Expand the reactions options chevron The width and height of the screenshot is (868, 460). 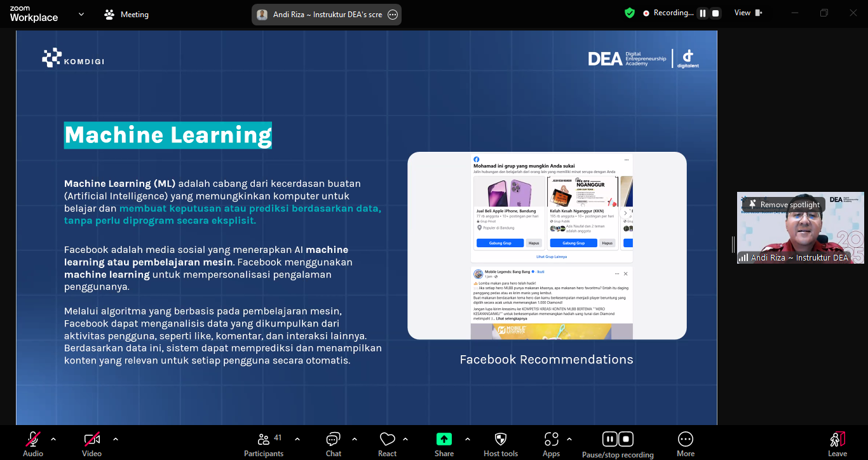tap(405, 439)
